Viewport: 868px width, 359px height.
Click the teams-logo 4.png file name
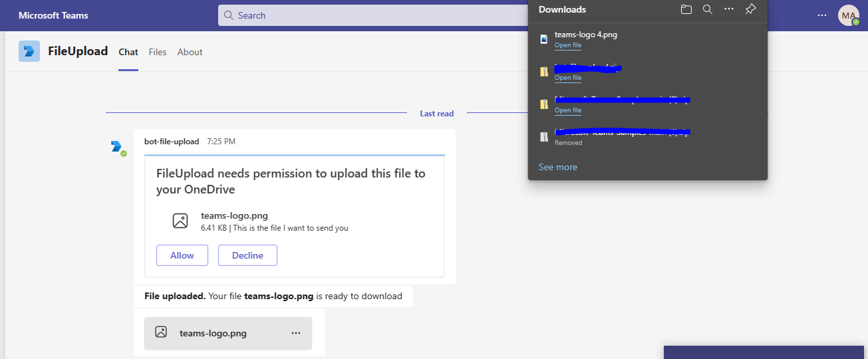586,35
